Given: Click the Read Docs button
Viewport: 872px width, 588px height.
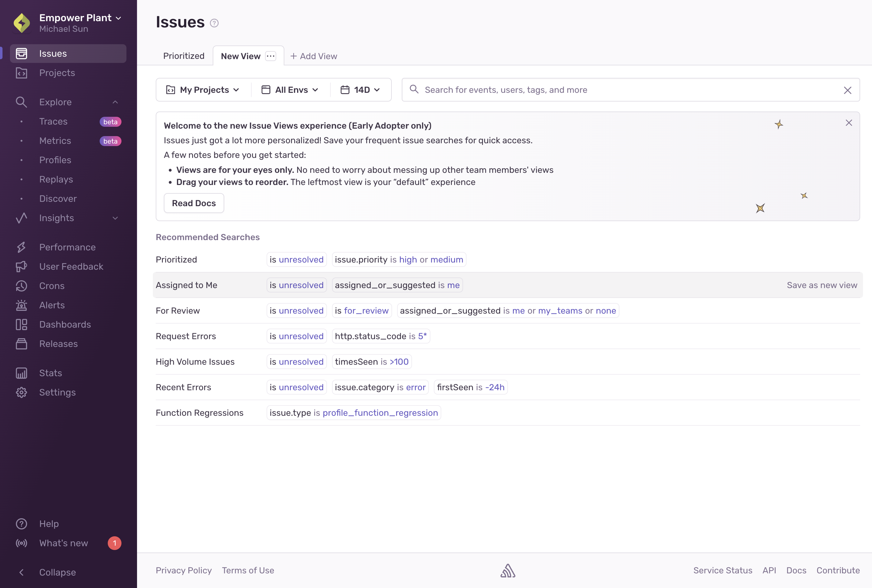Looking at the screenshot, I should point(194,203).
